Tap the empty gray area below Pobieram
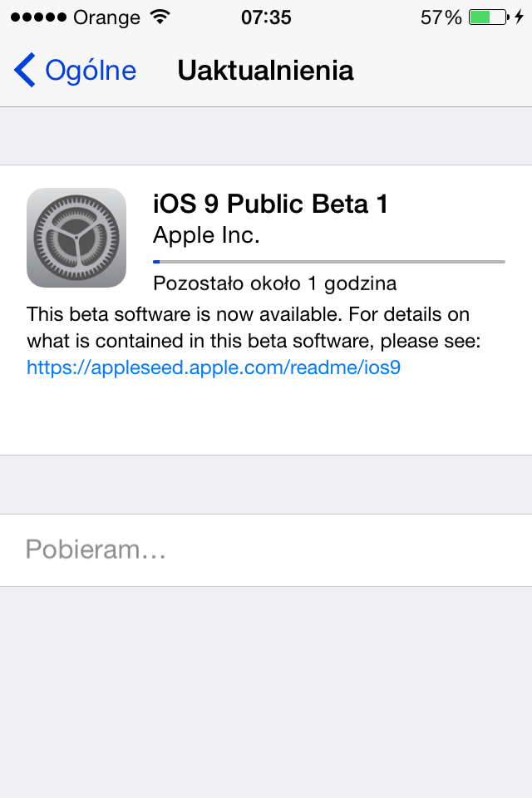 tap(266, 692)
